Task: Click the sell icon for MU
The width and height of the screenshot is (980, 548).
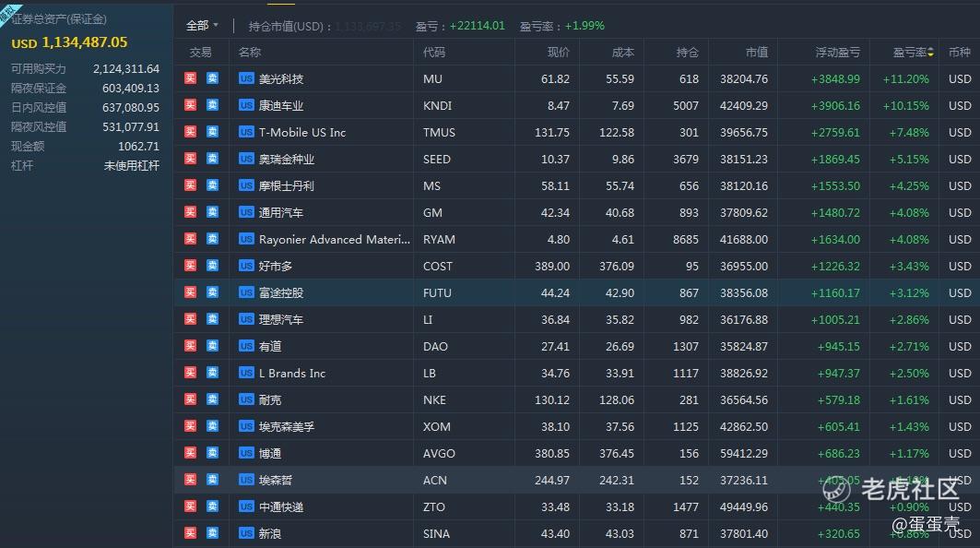Action: [x=212, y=78]
